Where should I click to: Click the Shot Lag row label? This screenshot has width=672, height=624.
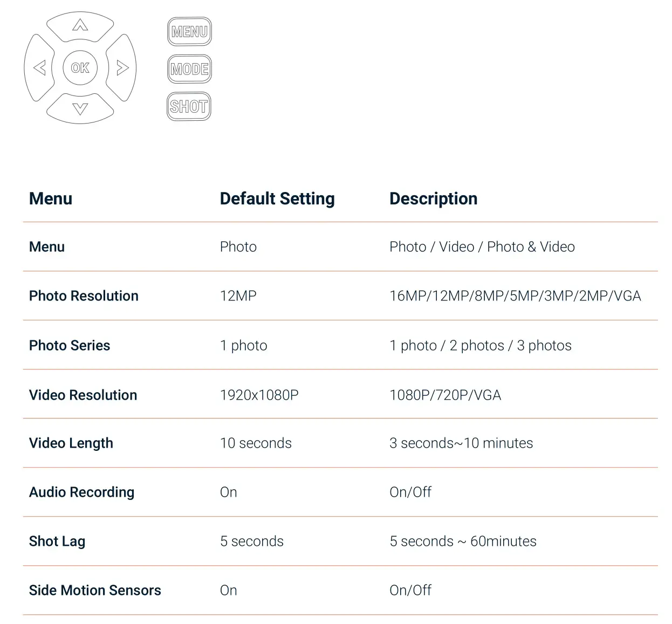click(57, 541)
